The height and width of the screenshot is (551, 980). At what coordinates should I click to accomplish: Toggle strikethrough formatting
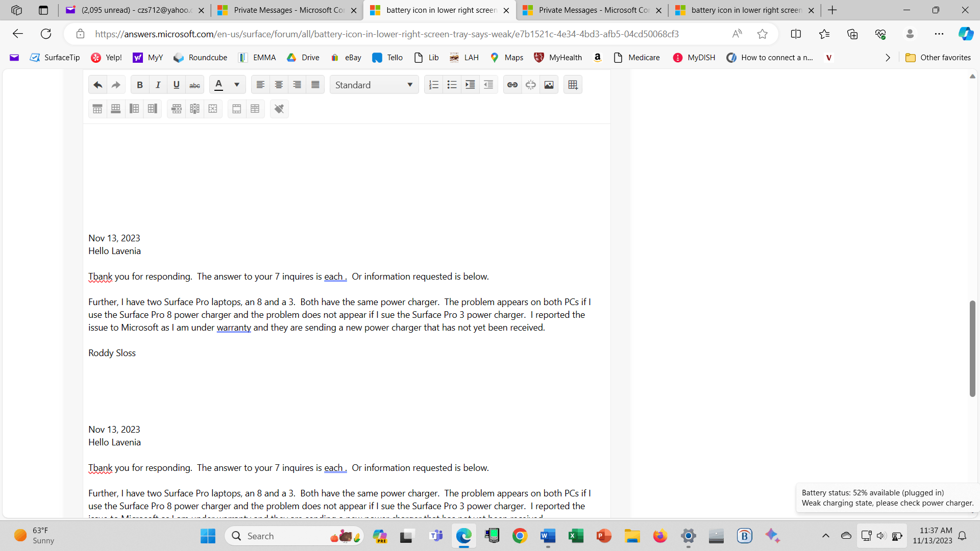pyautogui.click(x=194, y=85)
